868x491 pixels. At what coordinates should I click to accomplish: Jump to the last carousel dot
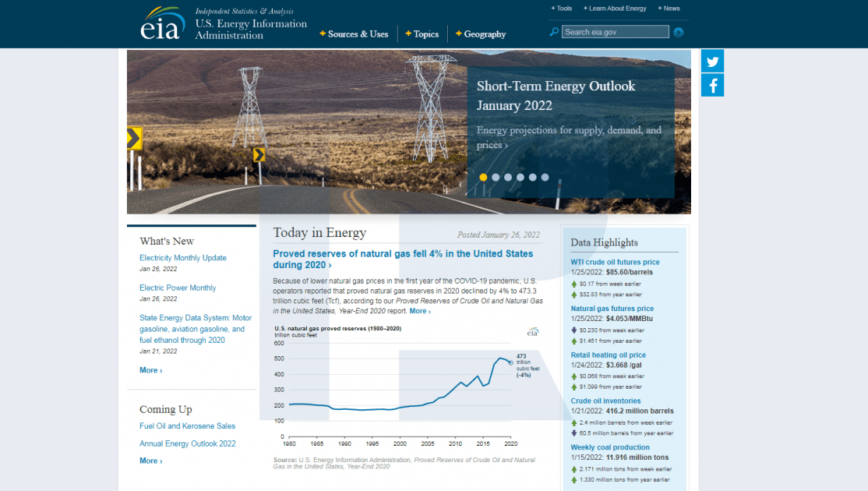tap(545, 177)
